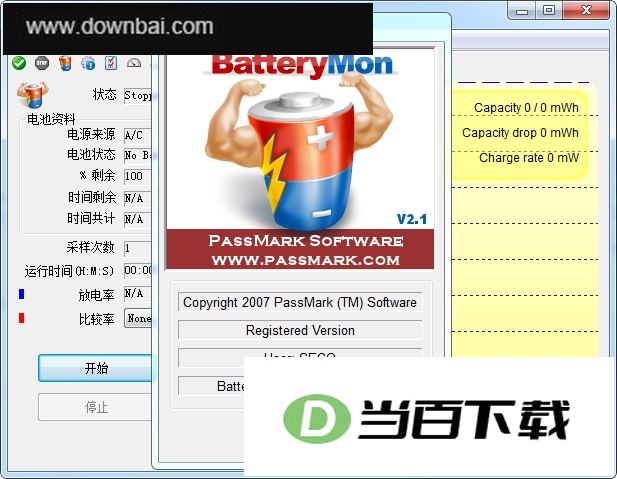Open the 比较率 dropdown showing None
This screenshot has height=479, width=617.
(x=139, y=318)
